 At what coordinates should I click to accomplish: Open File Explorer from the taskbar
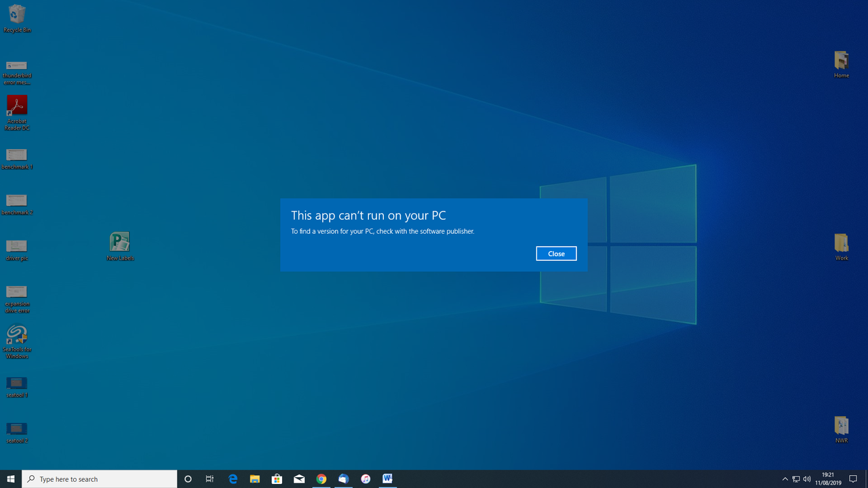click(x=254, y=479)
